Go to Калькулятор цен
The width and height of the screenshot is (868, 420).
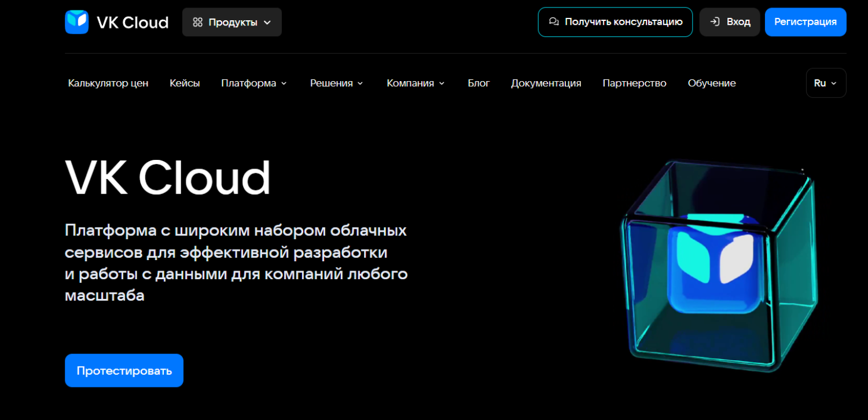click(x=108, y=83)
